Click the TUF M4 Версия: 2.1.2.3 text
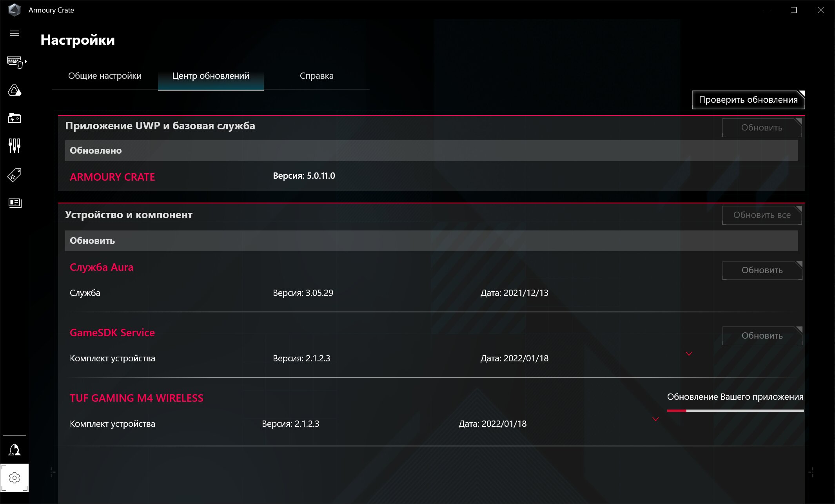The width and height of the screenshot is (835, 504). (x=290, y=424)
